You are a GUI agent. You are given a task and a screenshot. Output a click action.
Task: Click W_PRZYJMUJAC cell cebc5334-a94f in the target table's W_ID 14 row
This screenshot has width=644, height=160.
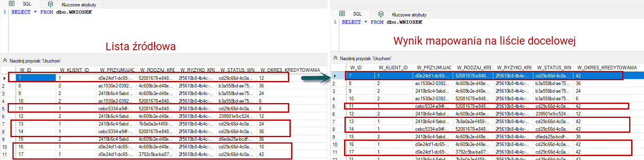[433, 129]
